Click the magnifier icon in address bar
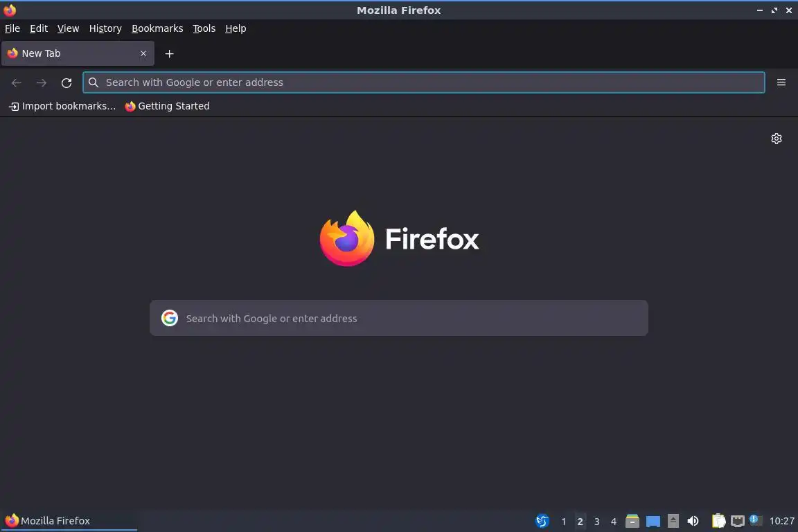This screenshot has width=798, height=532. [94, 82]
